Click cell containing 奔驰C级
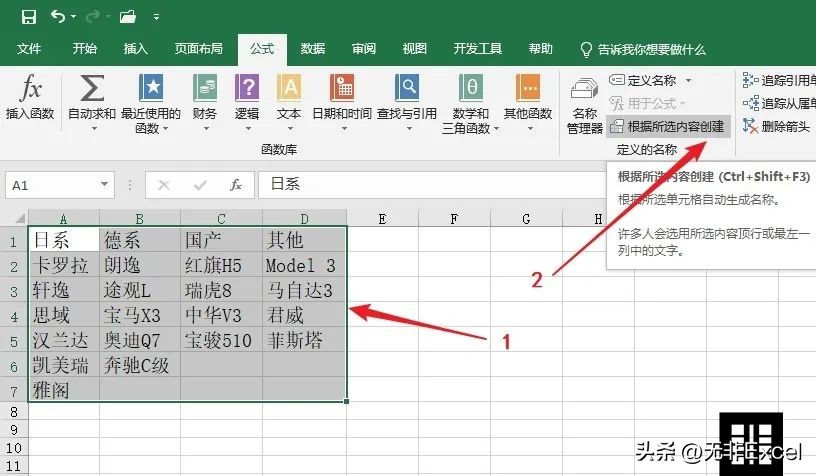This screenshot has width=816, height=476. point(139,365)
